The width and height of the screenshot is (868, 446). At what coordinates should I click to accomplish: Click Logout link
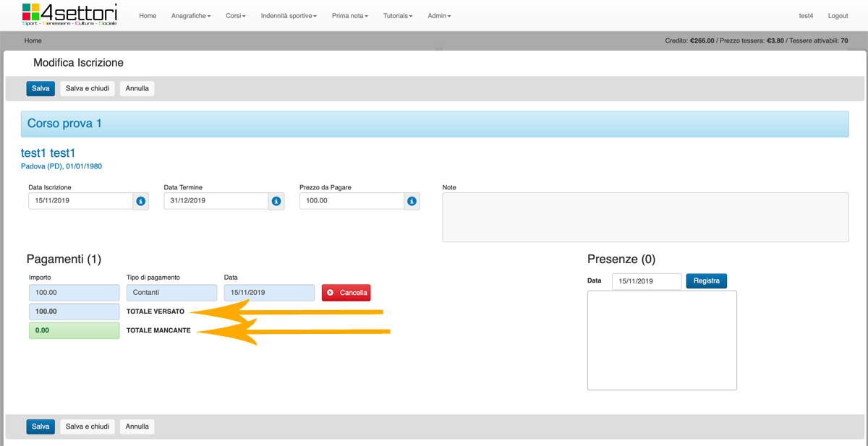pyautogui.click(x=838, y=16)
